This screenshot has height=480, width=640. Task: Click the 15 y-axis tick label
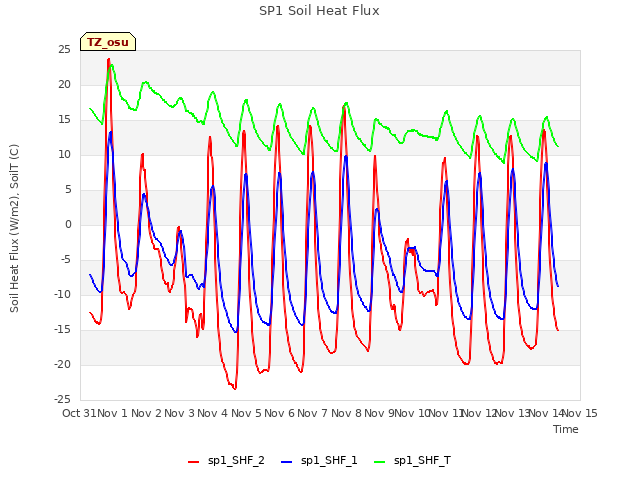pyautogui.click(x=64, y=120)
